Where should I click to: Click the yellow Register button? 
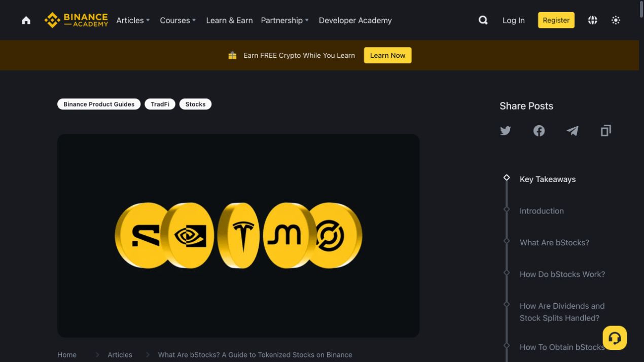556,20
